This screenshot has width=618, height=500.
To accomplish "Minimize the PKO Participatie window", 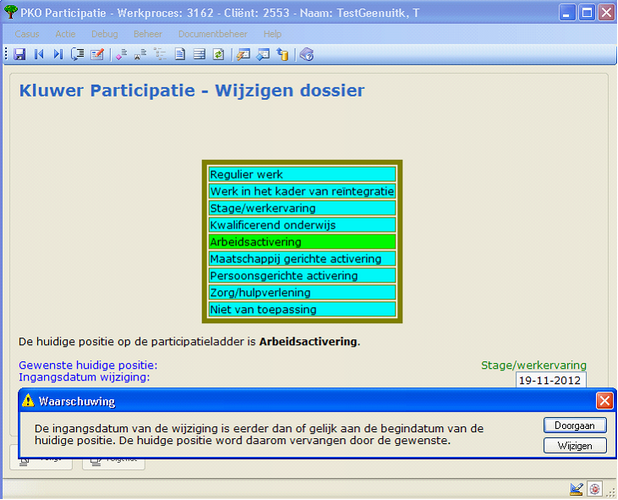I will (x=567, y=13).
